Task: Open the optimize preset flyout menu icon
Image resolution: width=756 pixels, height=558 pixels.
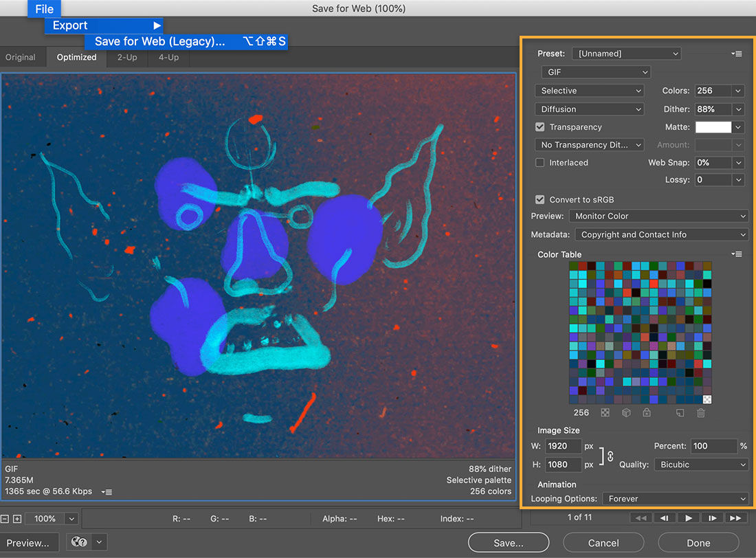Action: pyautogui.click(x=736, y=54)
